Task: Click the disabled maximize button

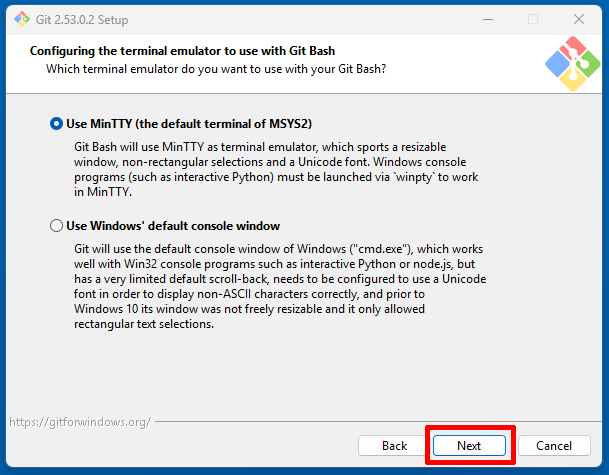Action: click(533, 20)
